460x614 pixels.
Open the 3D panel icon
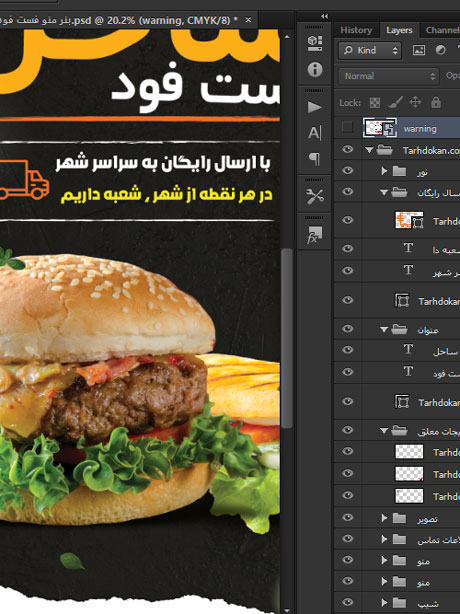tap(315, 43)
